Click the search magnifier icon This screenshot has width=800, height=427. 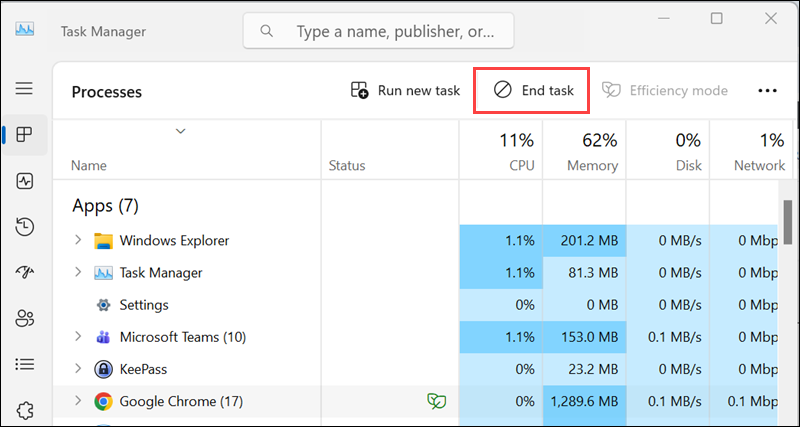point(266,31)
